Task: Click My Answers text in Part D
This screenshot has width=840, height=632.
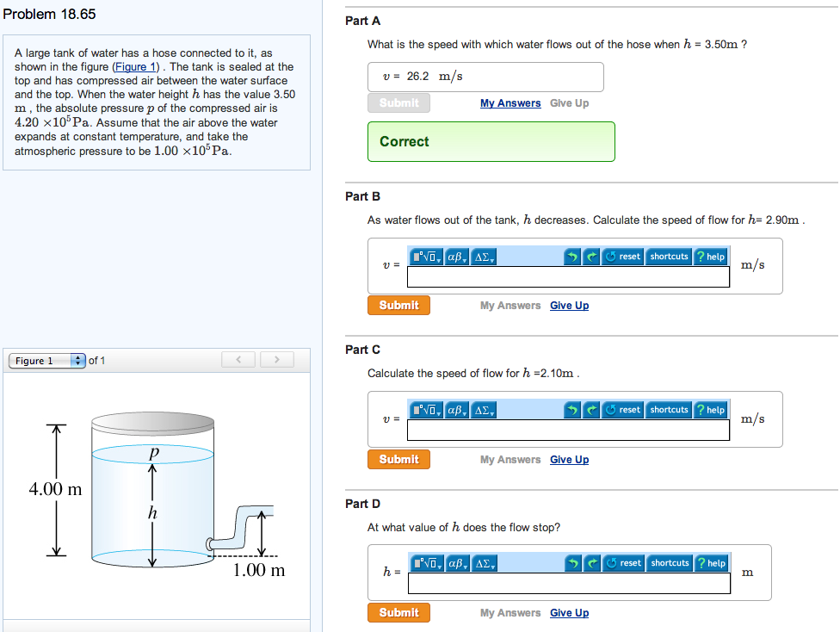Action: (x=510, y=613)
